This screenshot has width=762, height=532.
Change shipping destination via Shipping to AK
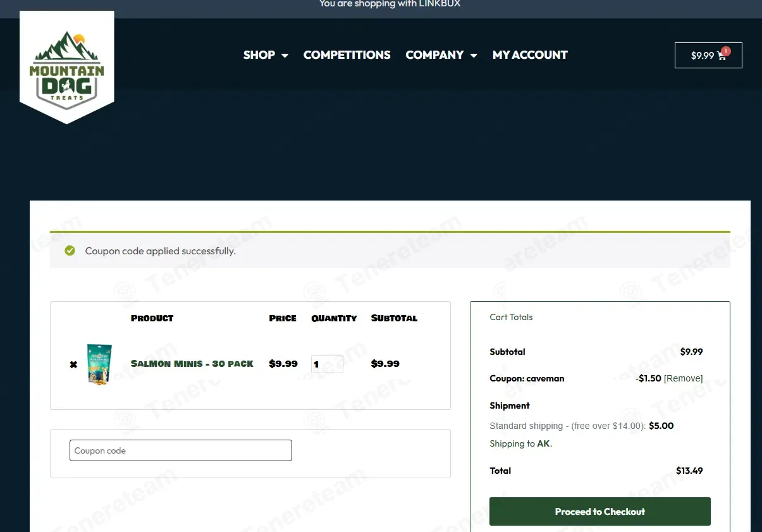(521, 443)
